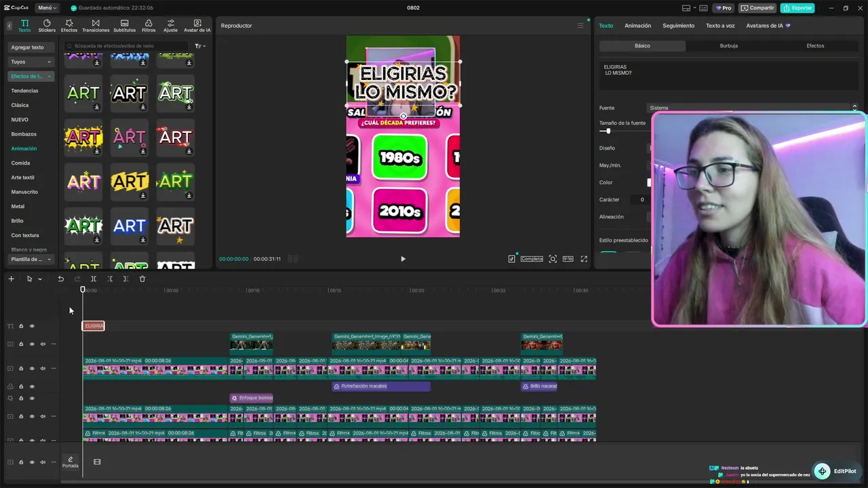Switch to the Seguimiento tab
This screenshot has width=868, height=488.
click(678, 26)
